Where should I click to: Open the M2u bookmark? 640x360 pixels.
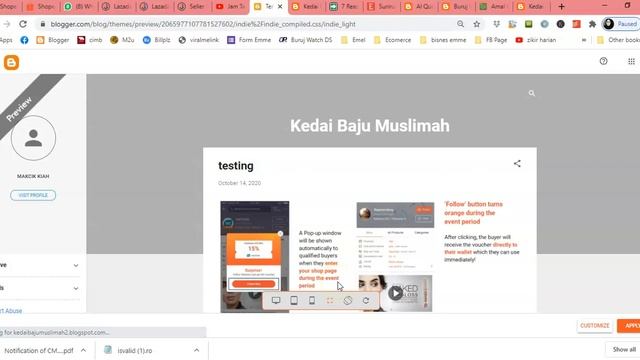click(122, 40)
